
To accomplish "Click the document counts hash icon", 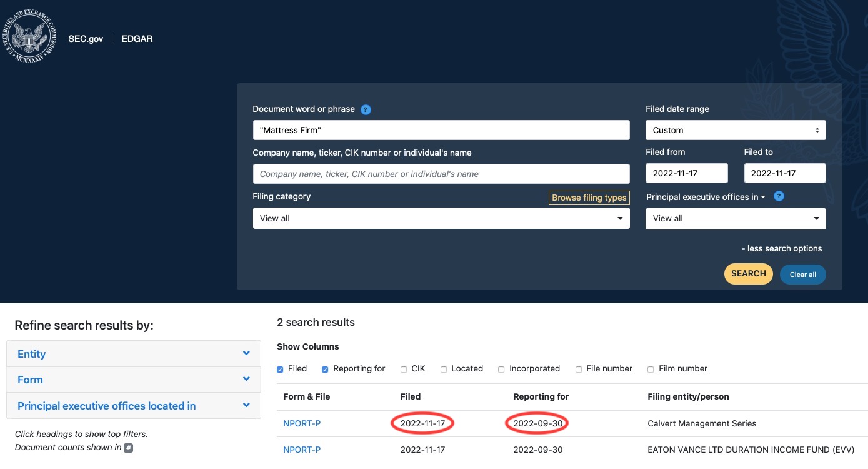I will (x=128, y=448).
